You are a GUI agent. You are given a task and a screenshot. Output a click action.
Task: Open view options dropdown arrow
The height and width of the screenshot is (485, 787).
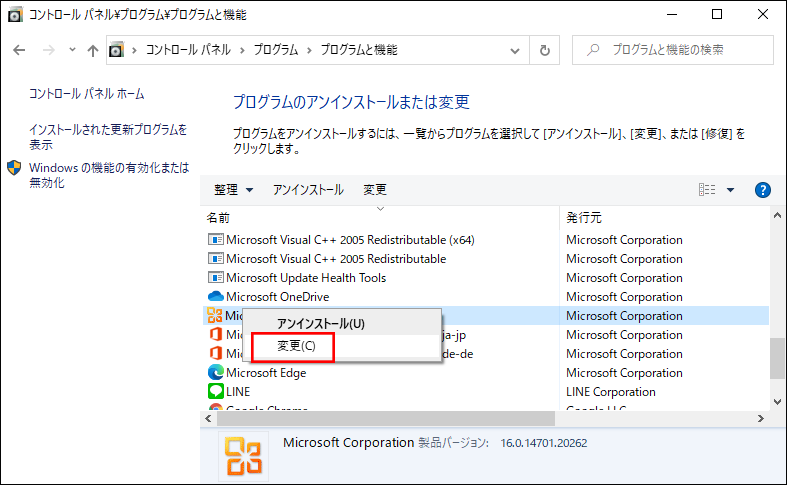coord(730,190)
